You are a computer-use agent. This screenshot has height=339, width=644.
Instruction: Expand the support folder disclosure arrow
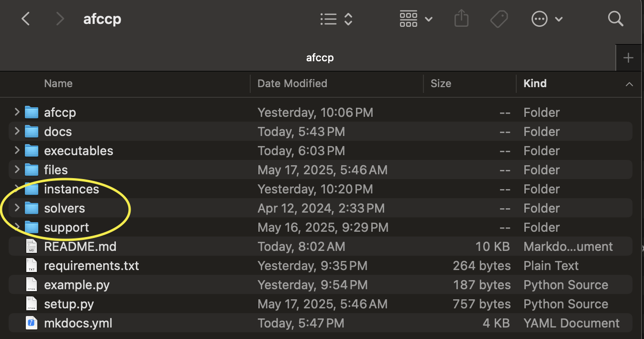pyautogui.click(x=17, y=227)
